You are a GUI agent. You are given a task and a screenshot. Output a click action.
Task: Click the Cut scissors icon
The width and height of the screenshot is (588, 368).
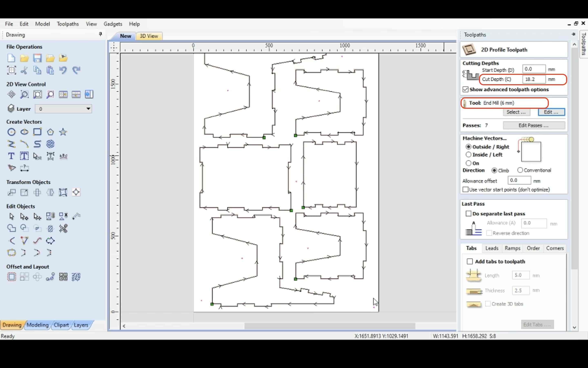pyautogui.click(x=24, y=70)
